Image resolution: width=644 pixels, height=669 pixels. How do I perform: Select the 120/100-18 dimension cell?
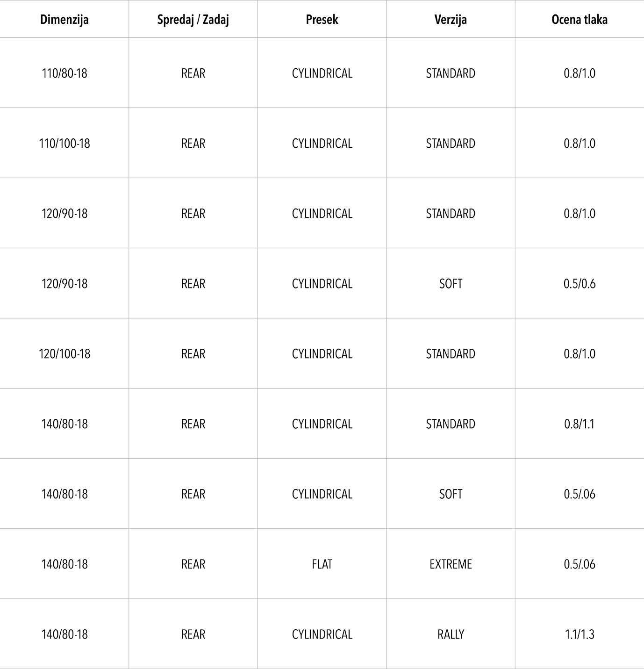tap(64, 354)
